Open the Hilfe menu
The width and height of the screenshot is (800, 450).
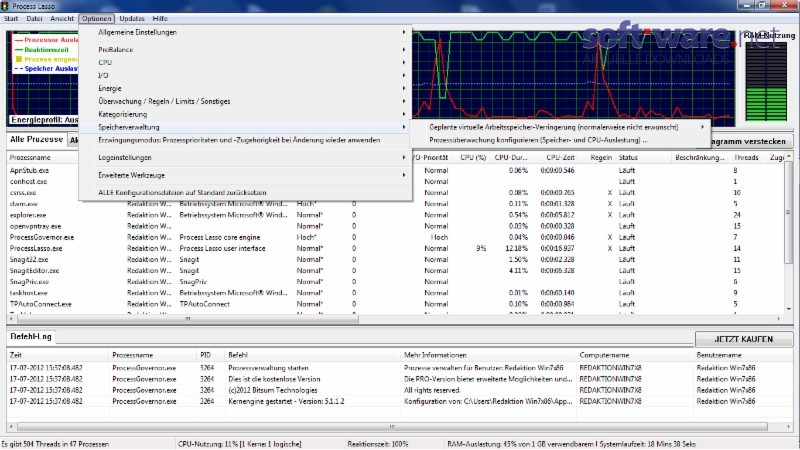pos(160,18)
